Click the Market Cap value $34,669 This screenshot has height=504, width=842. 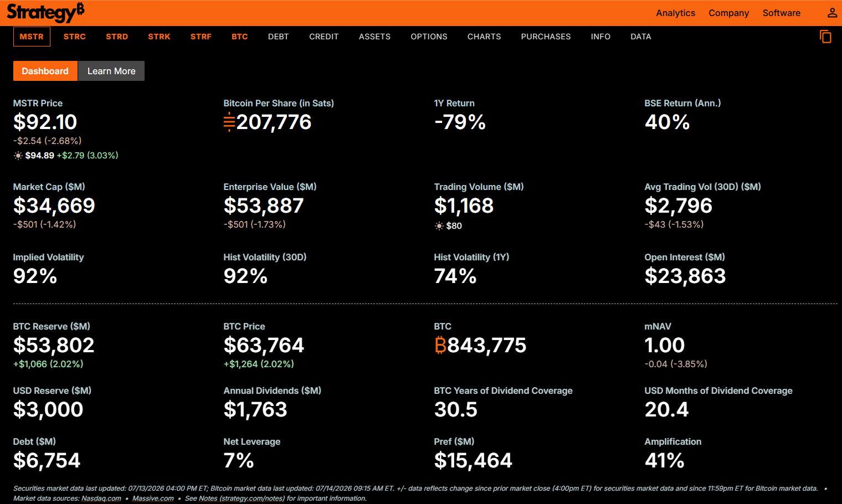[x=54, y=206]
